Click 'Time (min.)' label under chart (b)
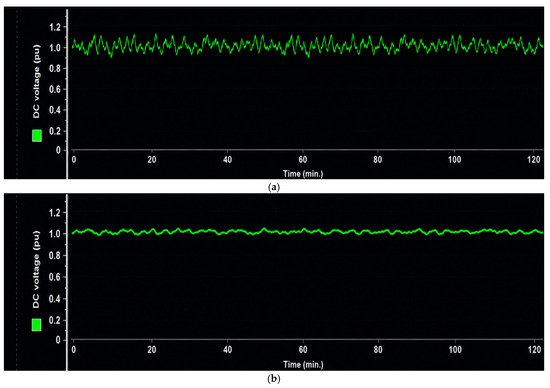Viewport: 550px width, 388px height. click(303, 364)
